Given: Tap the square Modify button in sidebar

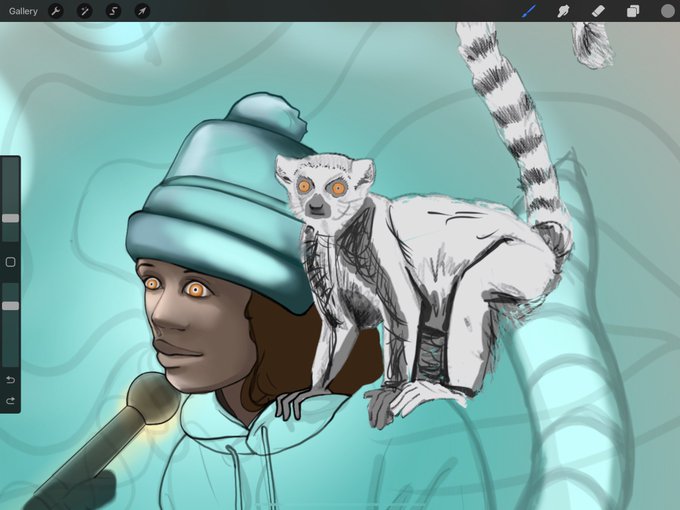Looking at the screenshot, I should pos(10,262).
